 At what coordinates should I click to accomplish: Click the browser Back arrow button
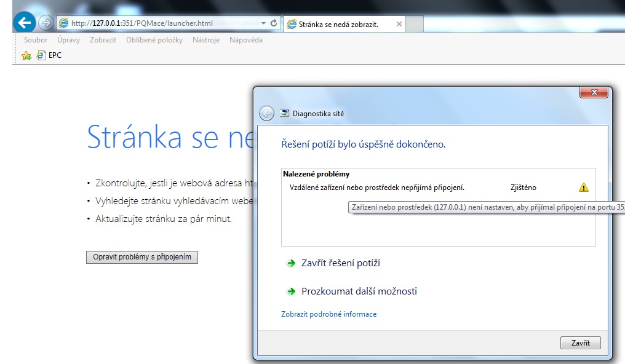point(25,23)
